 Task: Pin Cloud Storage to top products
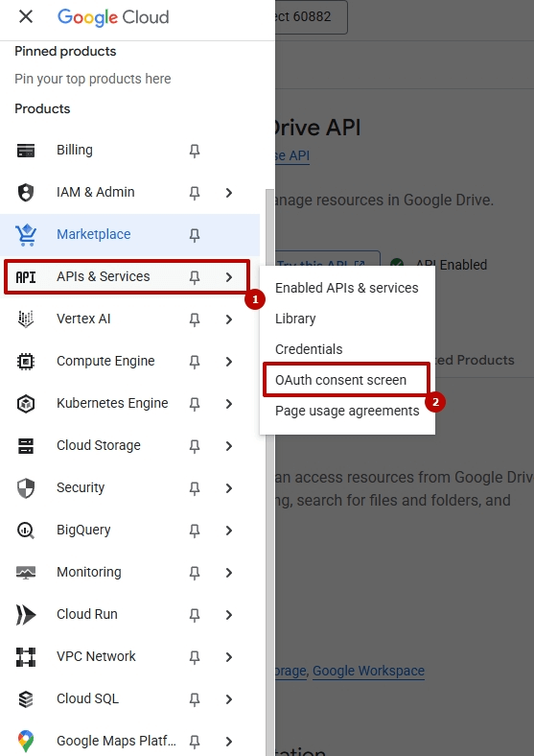[195, 446]
